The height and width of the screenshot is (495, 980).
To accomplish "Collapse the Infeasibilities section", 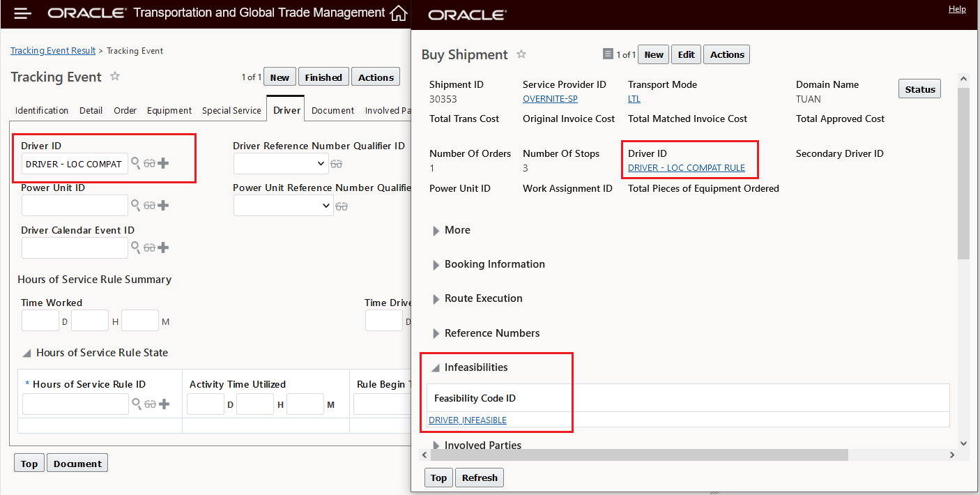I will pyautogui.click(x=436, y=367).
